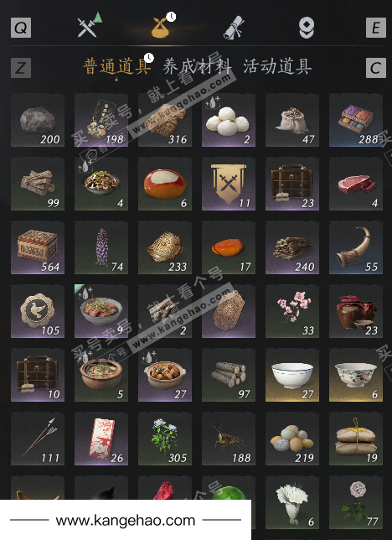Select the steamed buns item with 2
Image resolution: width=392 pixels, height=540 pixels.
coord(229,120)
